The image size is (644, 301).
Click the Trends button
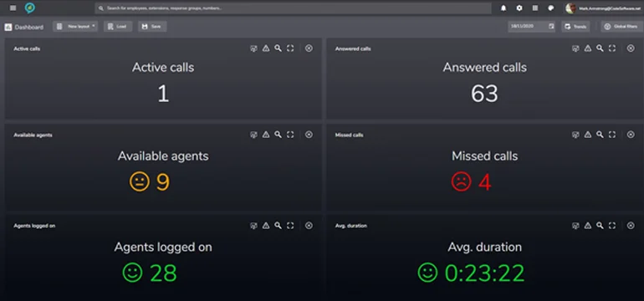(x=575, y=27)
